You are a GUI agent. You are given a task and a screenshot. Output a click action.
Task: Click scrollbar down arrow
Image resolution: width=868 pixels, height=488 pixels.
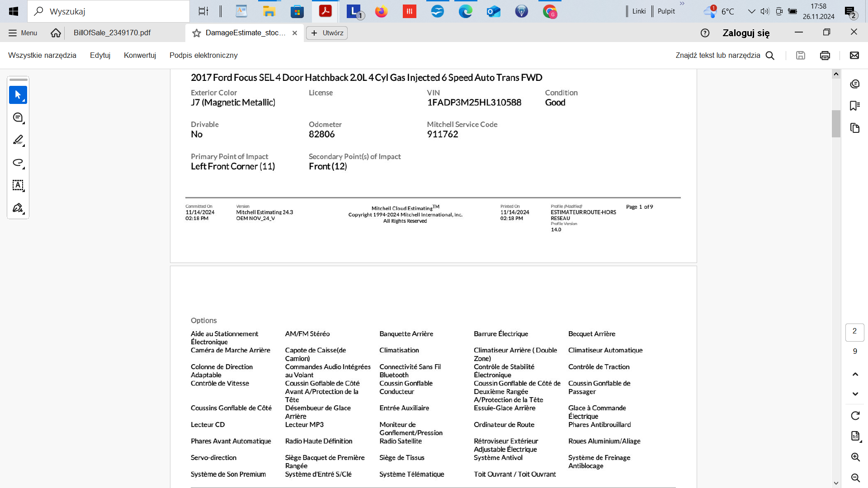[x=836, y=483]
